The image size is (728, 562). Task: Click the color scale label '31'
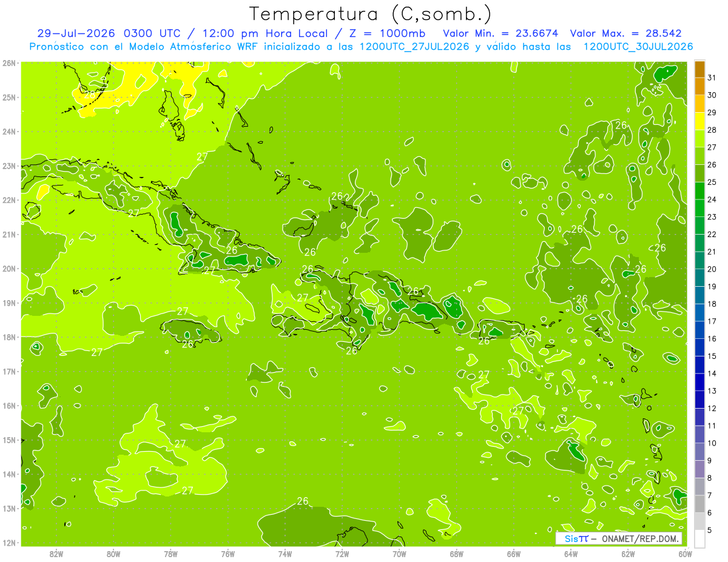712,78
